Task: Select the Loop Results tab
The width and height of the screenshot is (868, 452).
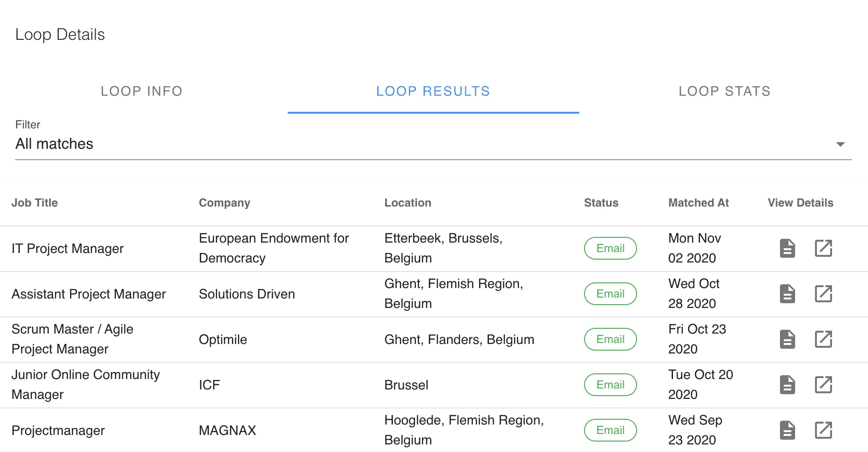Action: tap(433, 91)
